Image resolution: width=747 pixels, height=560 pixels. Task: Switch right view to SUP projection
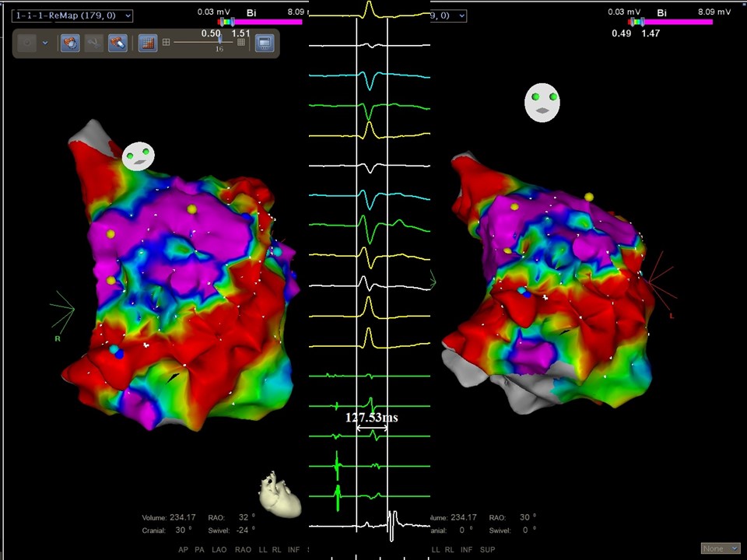click(487, 550)
